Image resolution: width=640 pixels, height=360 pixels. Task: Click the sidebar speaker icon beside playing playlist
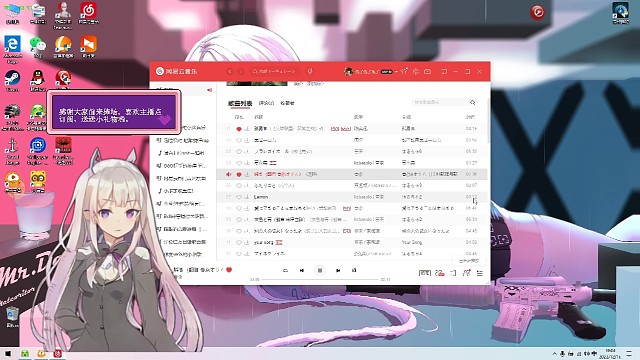pos(209,90)
